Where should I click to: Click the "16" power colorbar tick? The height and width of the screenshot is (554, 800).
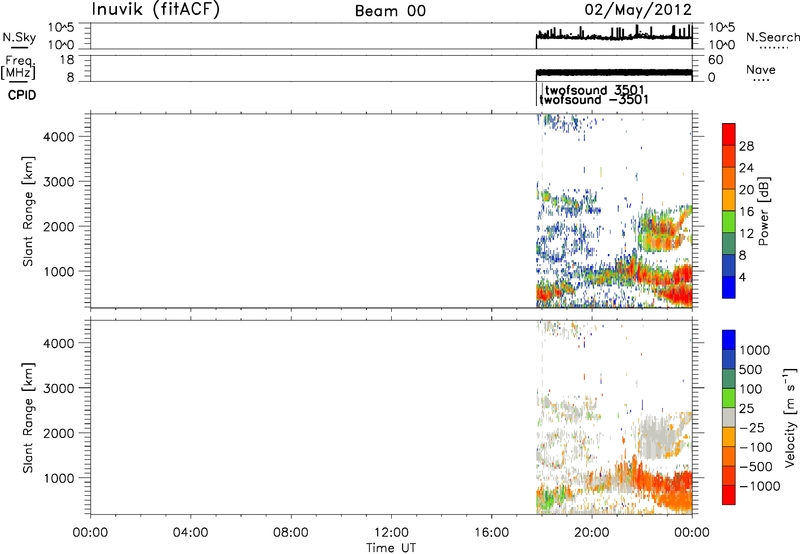point(746,212)
